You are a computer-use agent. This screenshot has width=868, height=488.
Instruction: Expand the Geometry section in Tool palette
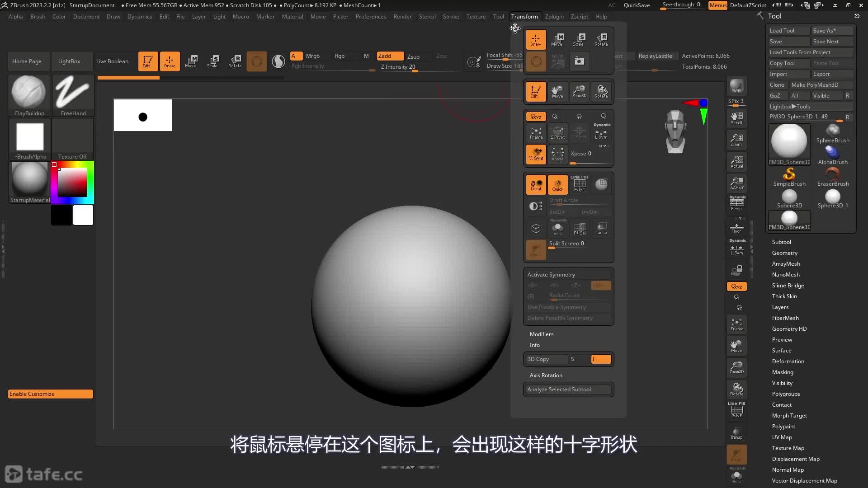click(x=785, y=253)
